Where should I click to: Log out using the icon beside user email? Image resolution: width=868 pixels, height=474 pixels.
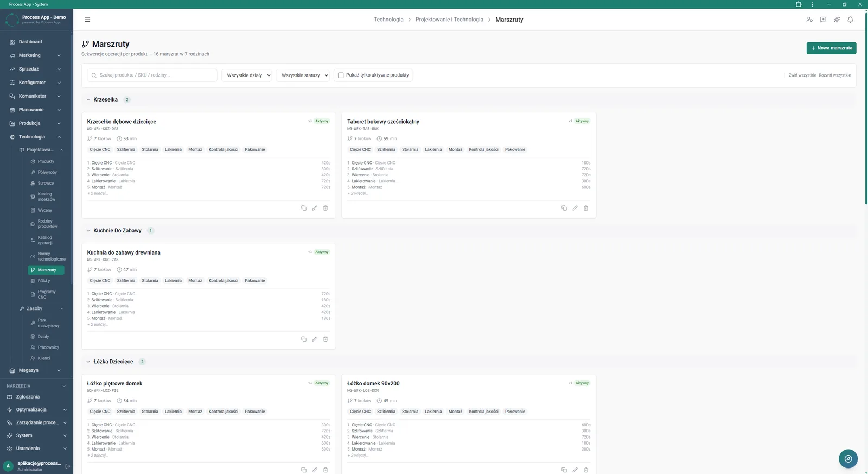point(68,466)
